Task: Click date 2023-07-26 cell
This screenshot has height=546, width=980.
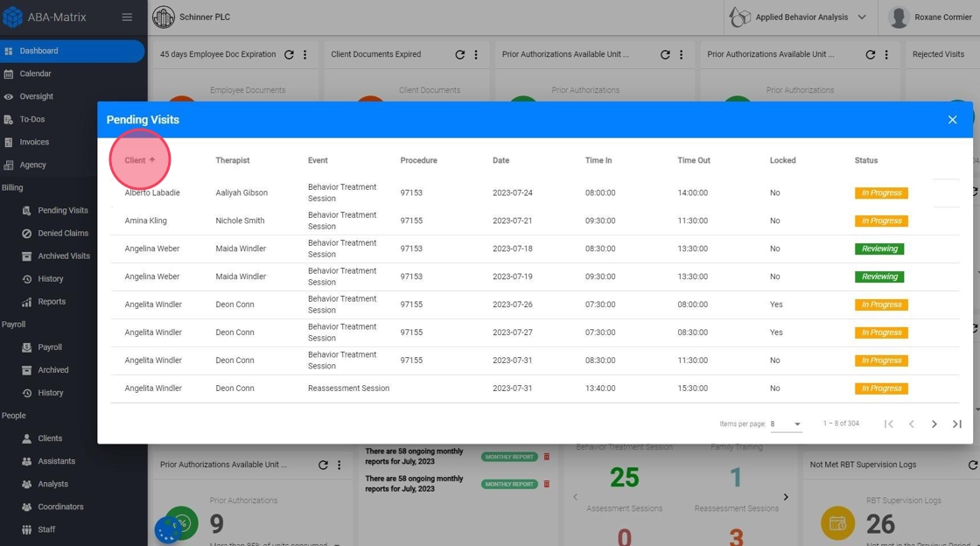Action: (512, 304)
